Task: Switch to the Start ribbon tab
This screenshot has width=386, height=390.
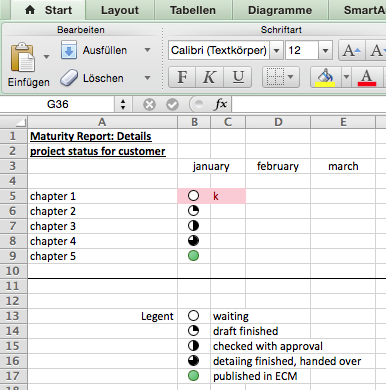Action: [x=48, y=10]
